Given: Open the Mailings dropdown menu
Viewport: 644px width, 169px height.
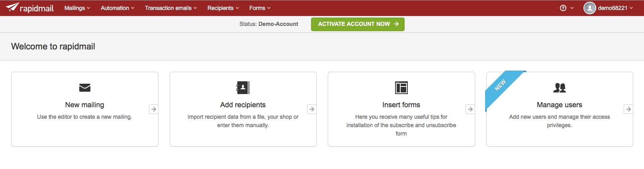Looking at the screenshot, I should tap(77, 8).
